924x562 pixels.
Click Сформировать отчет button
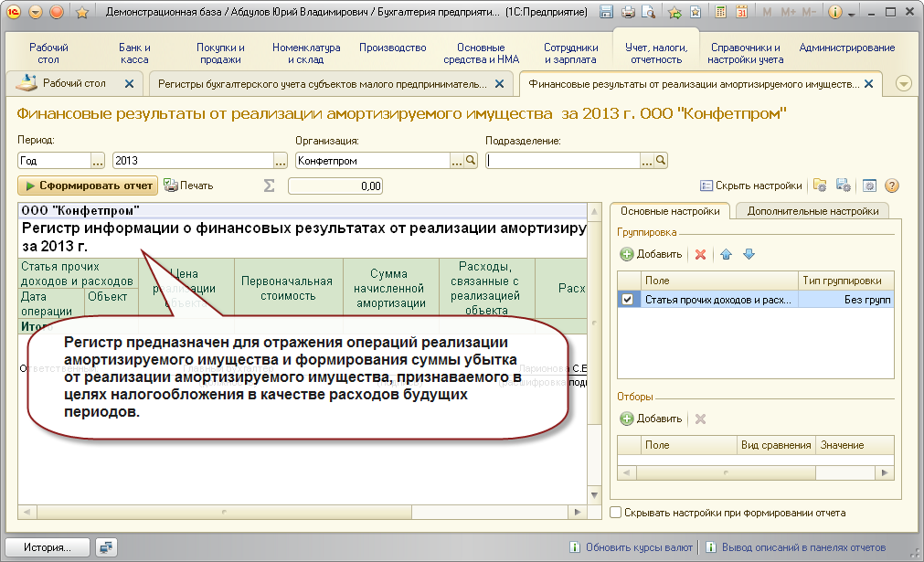[88, 186]
